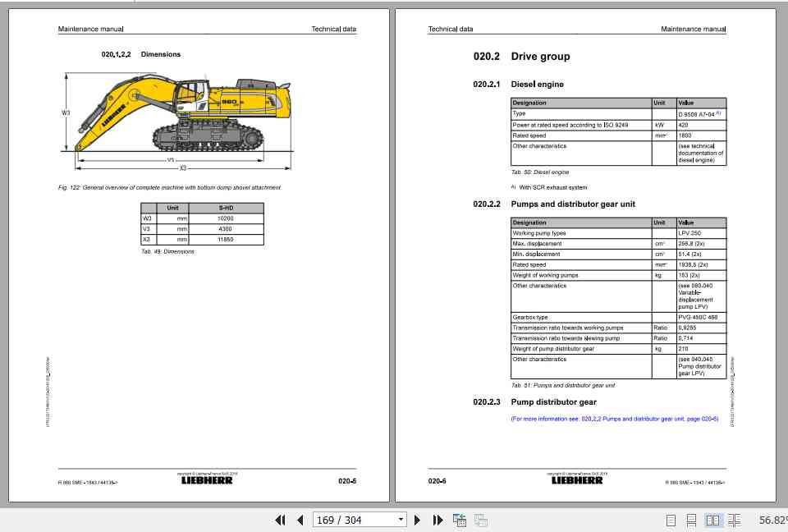Click inside the 169 / 304 page box
Viewport: 788px width, 532px height.
pyautogui.click(x=345, y=520)
